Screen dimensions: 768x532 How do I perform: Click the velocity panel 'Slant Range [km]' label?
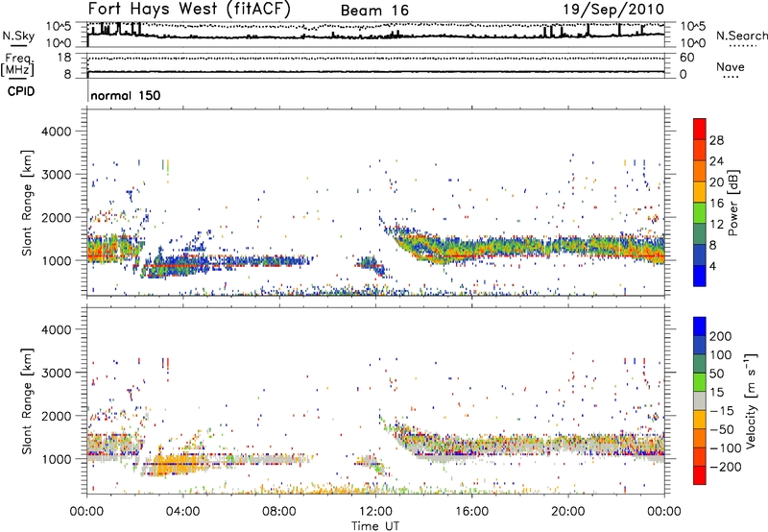(x=27, y=400)
